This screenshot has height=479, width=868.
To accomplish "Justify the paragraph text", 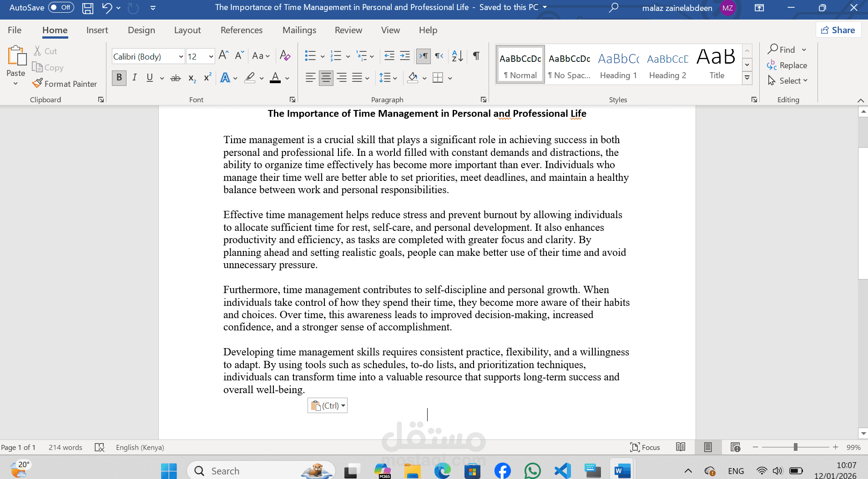I will point(357,78).
